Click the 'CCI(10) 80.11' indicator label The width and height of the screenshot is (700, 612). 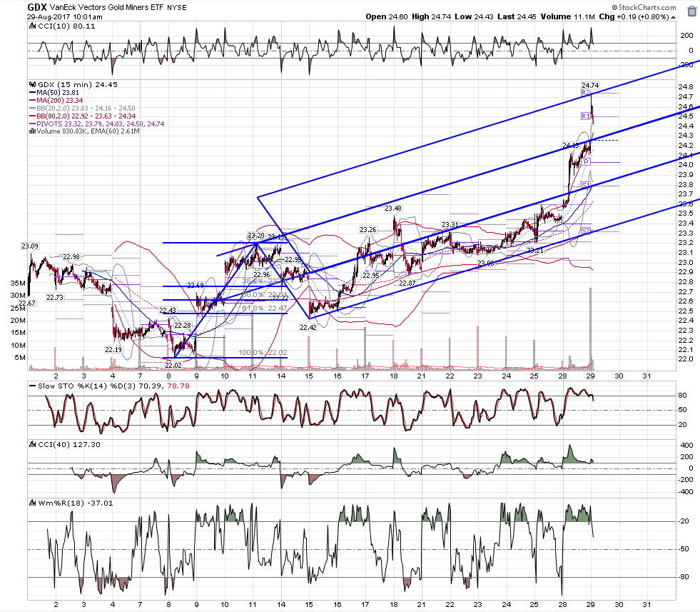point(66,26)
